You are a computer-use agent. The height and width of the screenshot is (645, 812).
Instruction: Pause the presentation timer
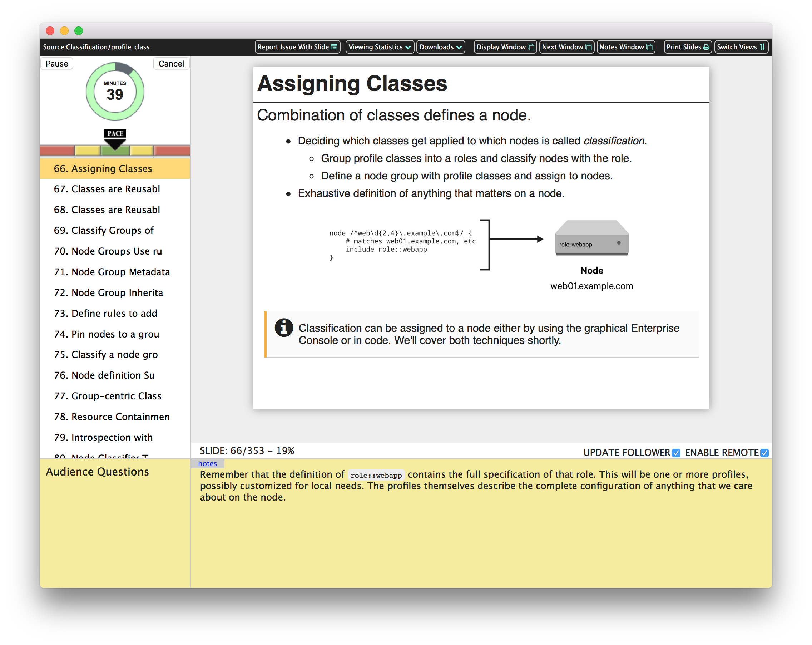point(57,64)
